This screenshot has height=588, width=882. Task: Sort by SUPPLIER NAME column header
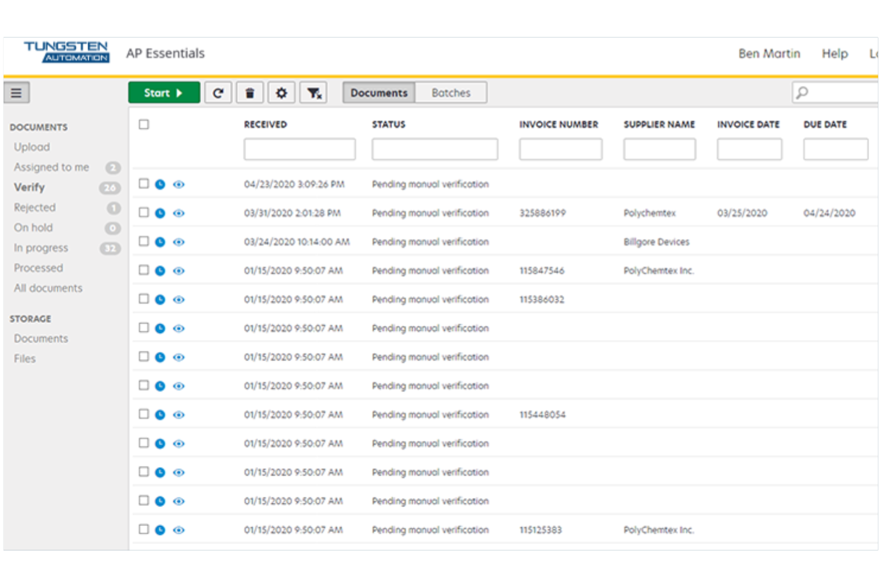pyautogui.click(x=659, y=125)
